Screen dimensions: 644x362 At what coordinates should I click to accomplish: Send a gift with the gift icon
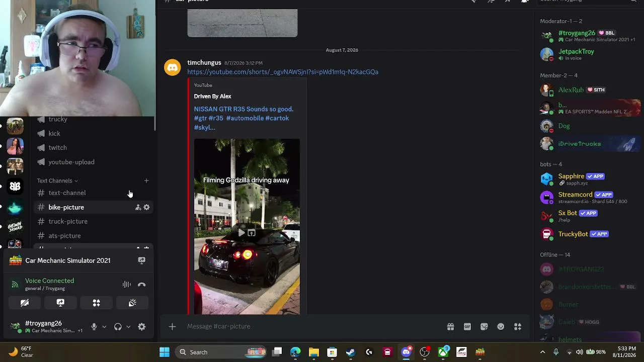point(450,327)
